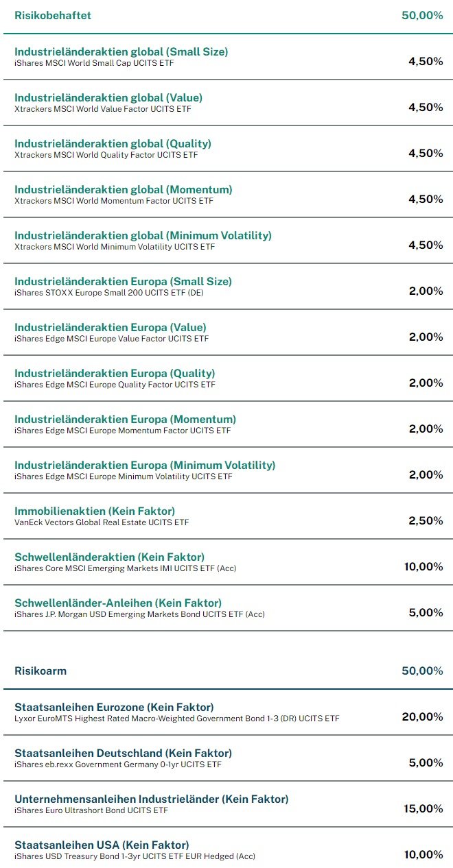Select Industrieländeraktien global (Minimum Volatility) heading

143,235
